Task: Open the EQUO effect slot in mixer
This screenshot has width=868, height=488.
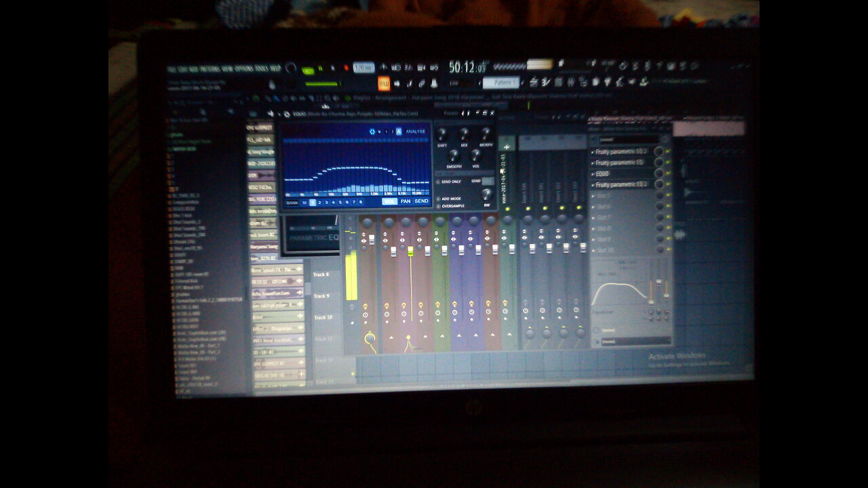Action: [622, 174]
